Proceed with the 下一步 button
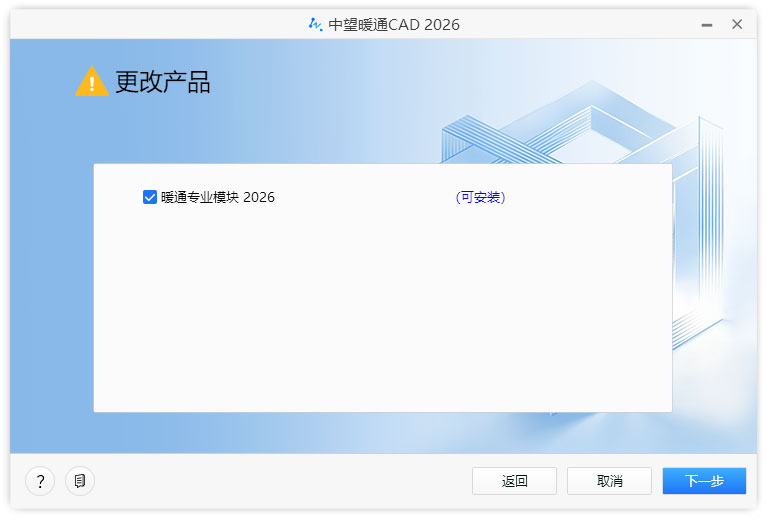 tap(704, 481)
